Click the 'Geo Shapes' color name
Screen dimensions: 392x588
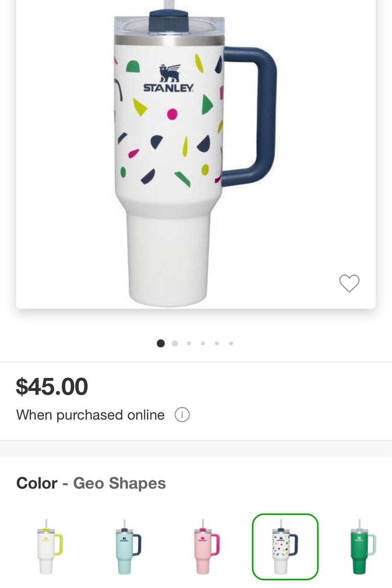pos(119,483)
